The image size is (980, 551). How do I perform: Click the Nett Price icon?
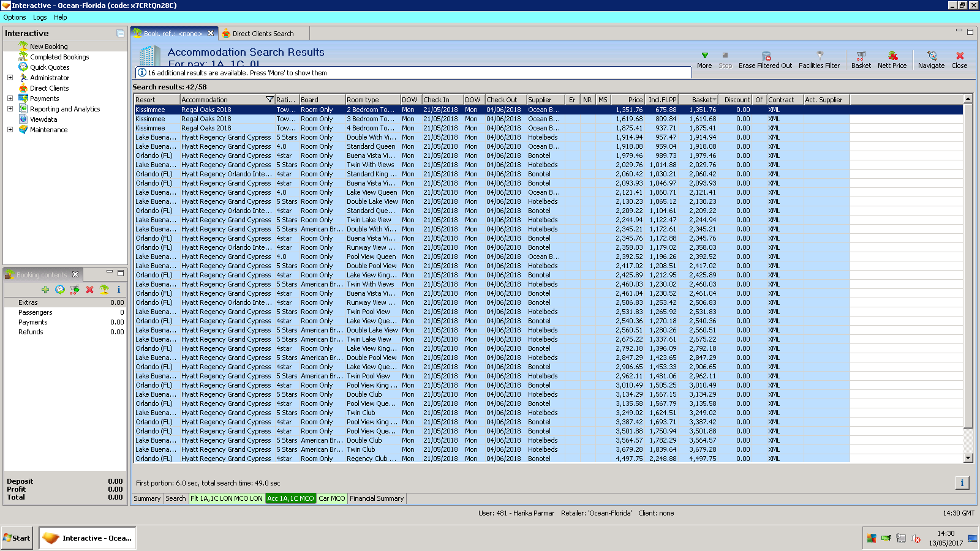click(892, 56)
